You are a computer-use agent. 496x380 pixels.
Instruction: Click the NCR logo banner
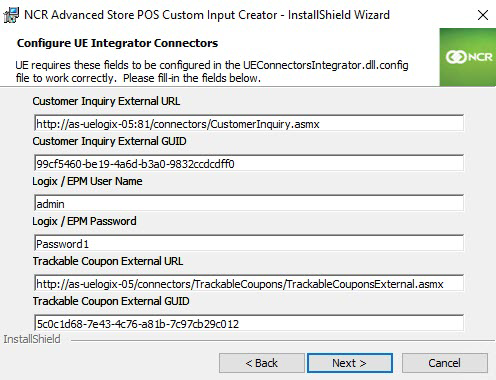pyautogui.click(x=468, y=57)
